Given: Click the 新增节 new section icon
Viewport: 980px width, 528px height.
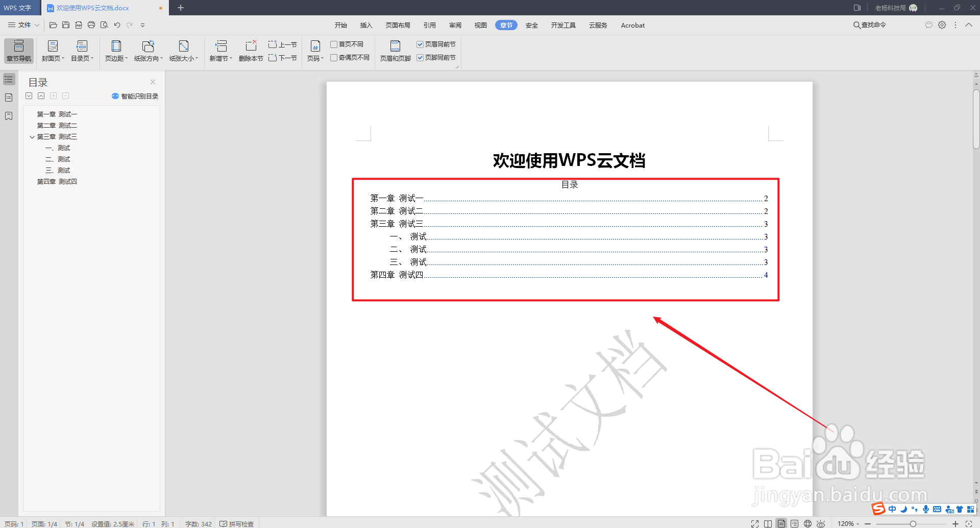Looking at the screenshot, I should point(220,51).
